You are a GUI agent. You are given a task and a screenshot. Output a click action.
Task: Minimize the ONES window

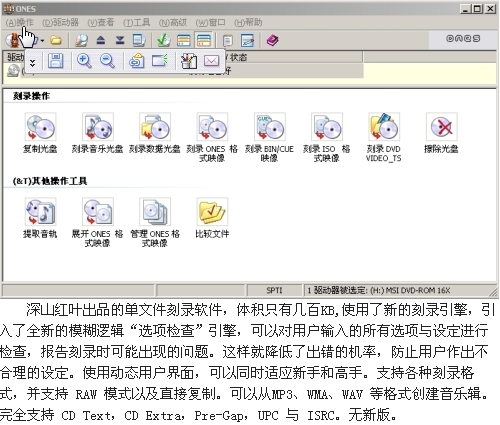[465, 9]
